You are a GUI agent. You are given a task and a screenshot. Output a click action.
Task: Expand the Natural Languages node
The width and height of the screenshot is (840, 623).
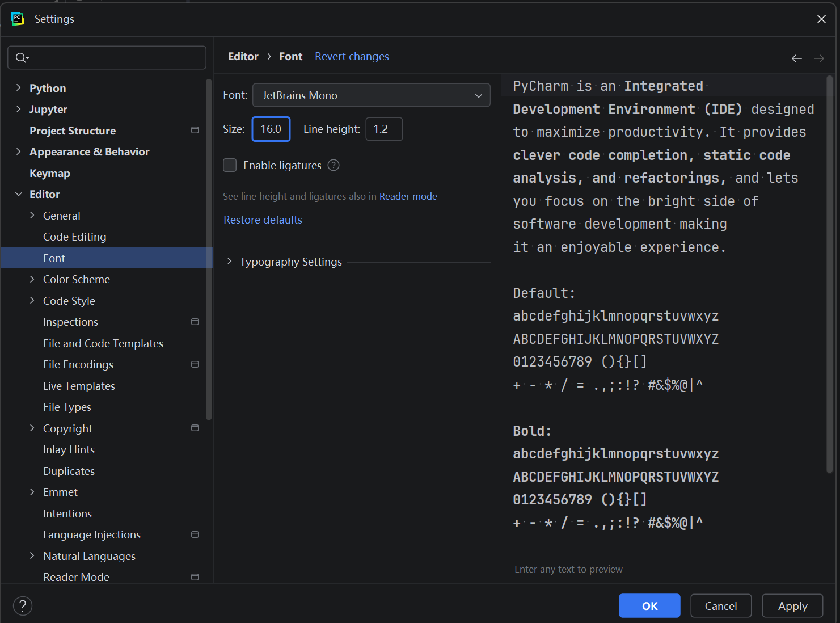point(32,555)
